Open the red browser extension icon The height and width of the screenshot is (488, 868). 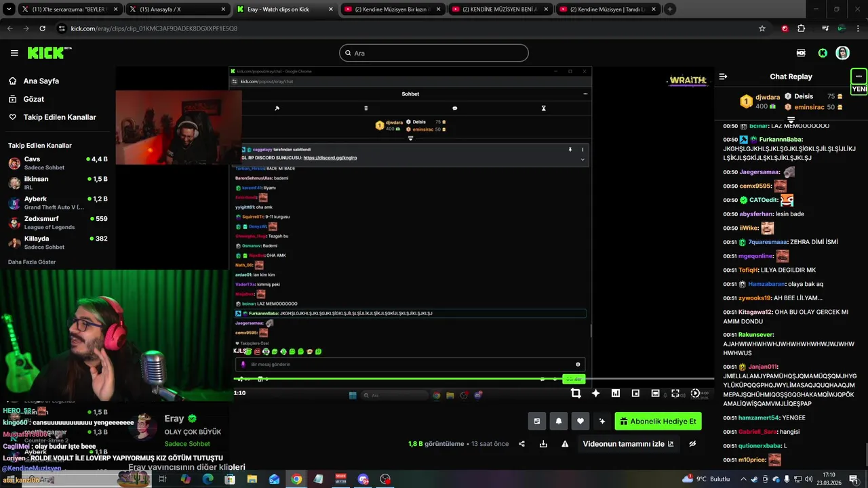785,28
